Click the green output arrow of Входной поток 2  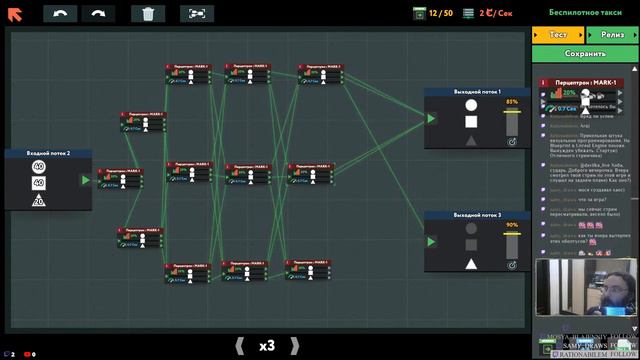point(85,180)
